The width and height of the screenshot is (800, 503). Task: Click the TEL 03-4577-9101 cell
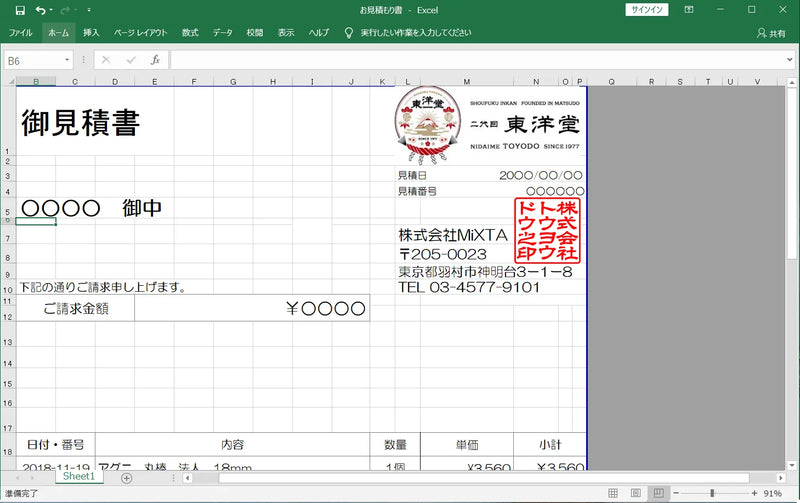click(469, 287)
